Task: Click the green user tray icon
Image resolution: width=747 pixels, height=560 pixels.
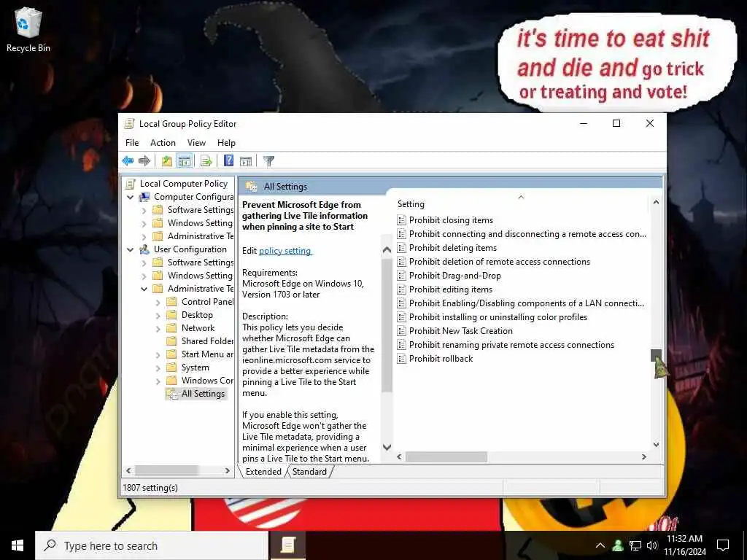Action: tap(618, 545)
